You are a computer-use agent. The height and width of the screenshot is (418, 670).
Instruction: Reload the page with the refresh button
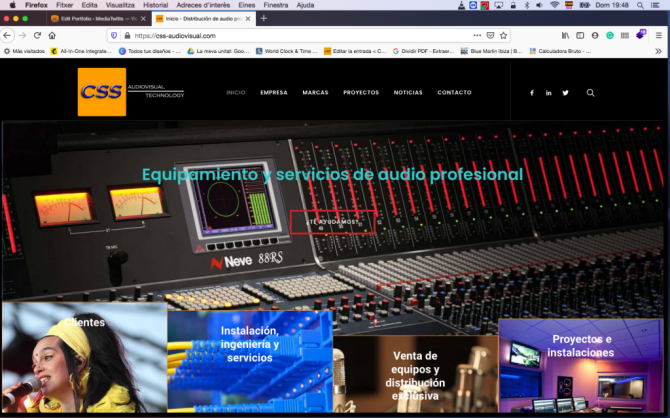pyautogui.click(x=38, y=35)
